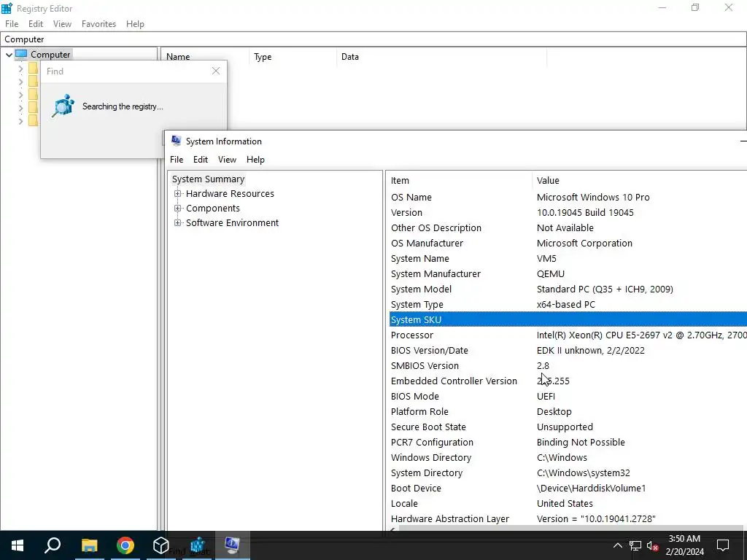Expand Hardware Resources node

click(178, 193)
